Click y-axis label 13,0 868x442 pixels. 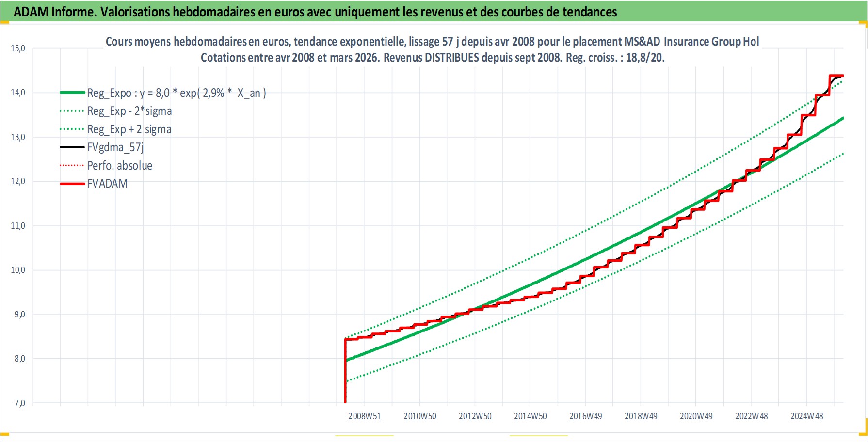coord(18,137)
